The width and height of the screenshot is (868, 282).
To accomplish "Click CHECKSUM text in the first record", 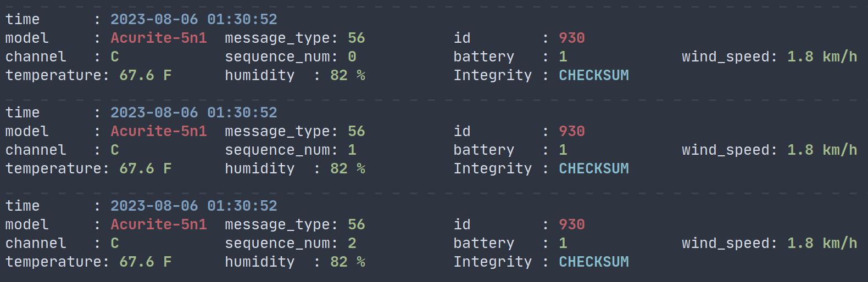I will point(594,75).
